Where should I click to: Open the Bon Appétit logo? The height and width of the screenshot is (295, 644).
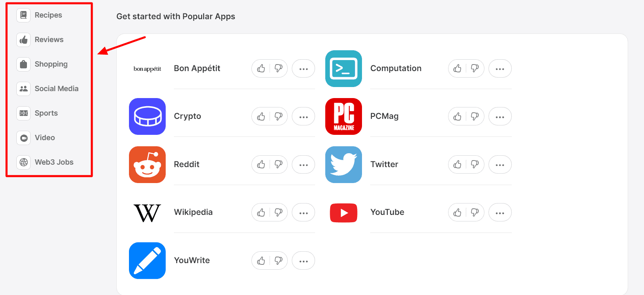click(x=147, y=69)
